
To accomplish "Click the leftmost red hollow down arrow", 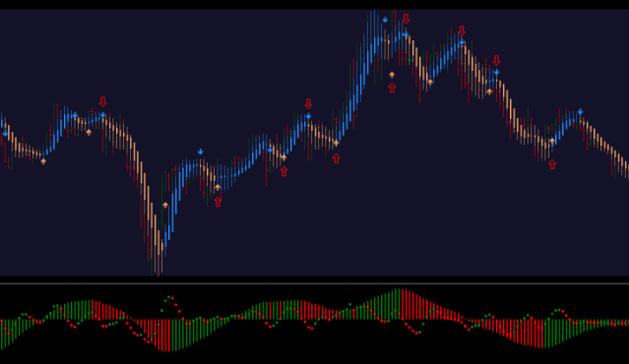I will tap(102, 101).
